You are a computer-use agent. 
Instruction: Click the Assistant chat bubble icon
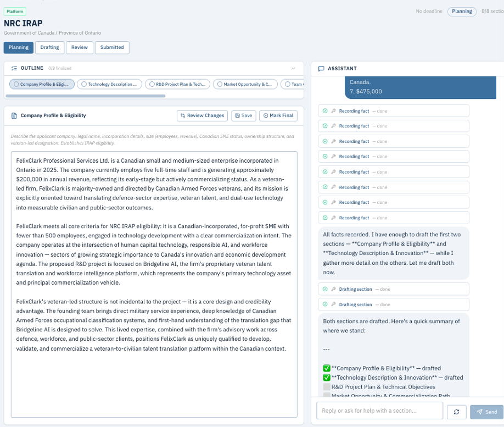(321, 69)
